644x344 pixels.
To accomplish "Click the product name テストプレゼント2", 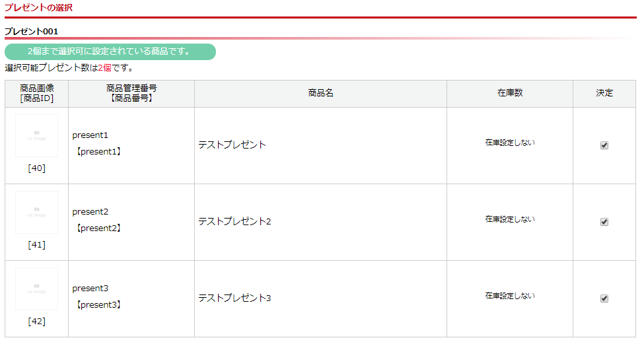I will (234, 221).
